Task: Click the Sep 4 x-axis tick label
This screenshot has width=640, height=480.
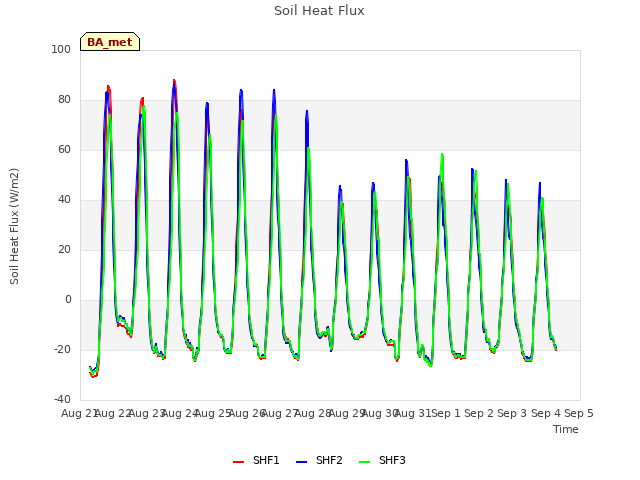Action: [546, 413]
